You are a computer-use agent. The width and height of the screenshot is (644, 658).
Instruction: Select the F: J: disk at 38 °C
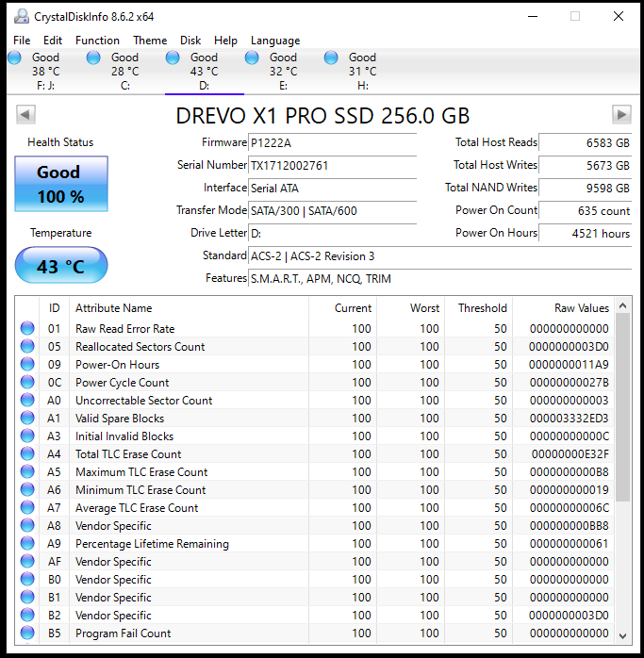click(x=46, y=72)
